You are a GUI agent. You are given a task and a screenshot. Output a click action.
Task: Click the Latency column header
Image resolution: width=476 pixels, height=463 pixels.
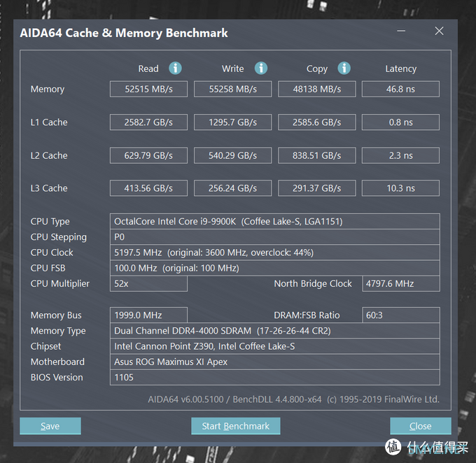click(400, 69)
